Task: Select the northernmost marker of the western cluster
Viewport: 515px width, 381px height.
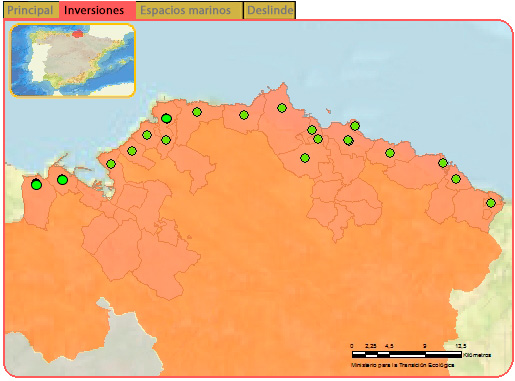Action: 166,118
